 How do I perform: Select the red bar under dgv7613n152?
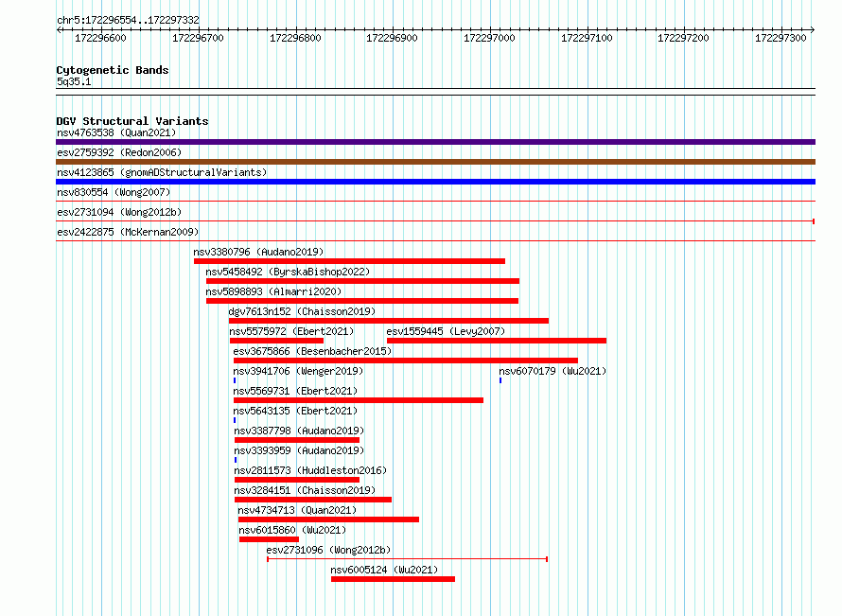click(389, 321)
